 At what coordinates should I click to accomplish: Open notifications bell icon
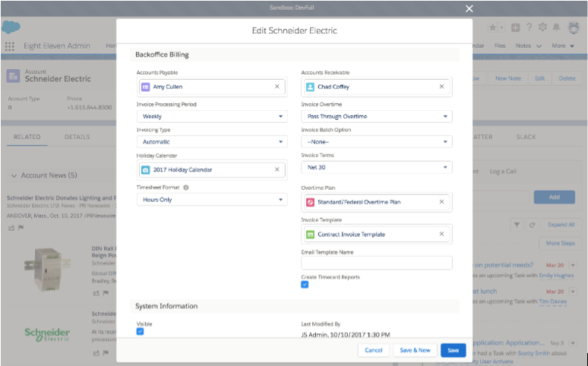click(557, 27)
